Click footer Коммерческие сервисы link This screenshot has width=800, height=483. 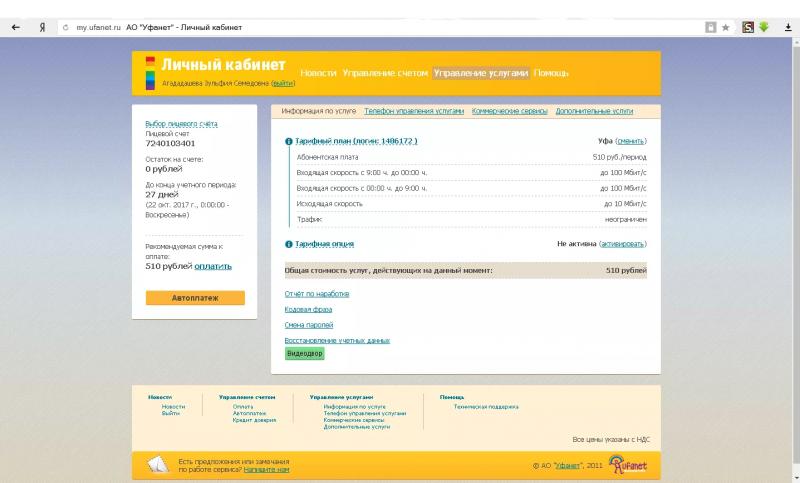click(x=354, y=420)
